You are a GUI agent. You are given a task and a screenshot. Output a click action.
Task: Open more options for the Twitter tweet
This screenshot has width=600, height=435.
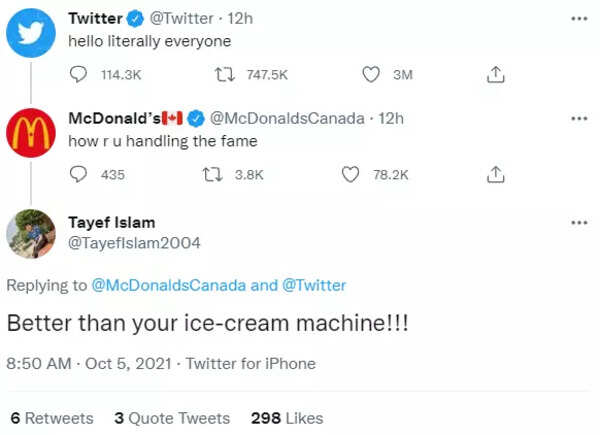click(579, 19)
